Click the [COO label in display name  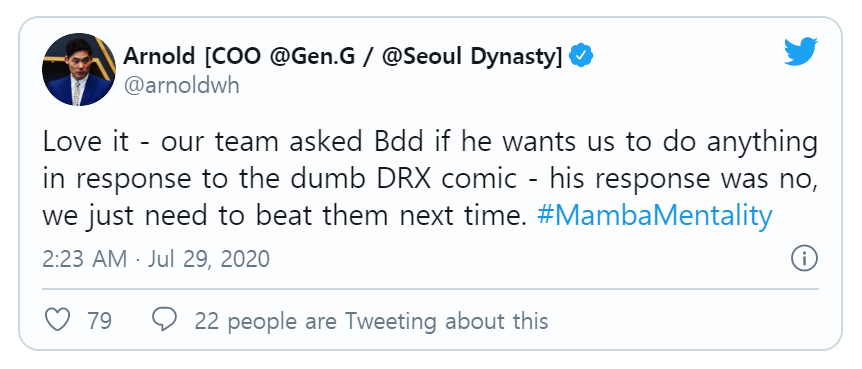coord(232,57)
